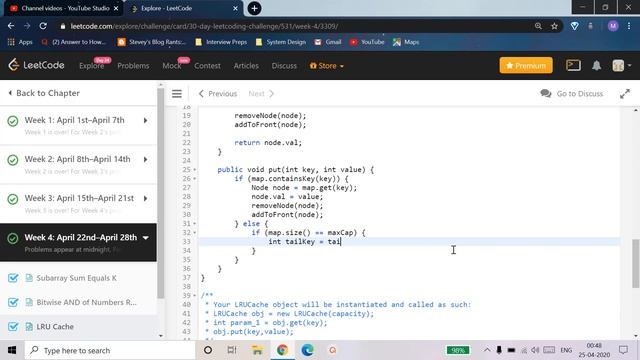Open the Interview Preps bookmark folder
This screenshot has width=640, height=360.
pyautogui.click(x=221, y=42)
